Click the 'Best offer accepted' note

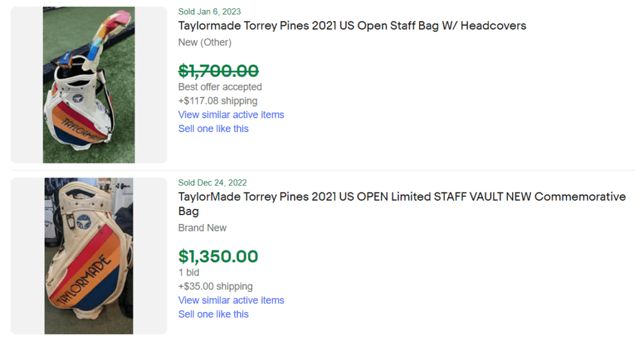219,87
